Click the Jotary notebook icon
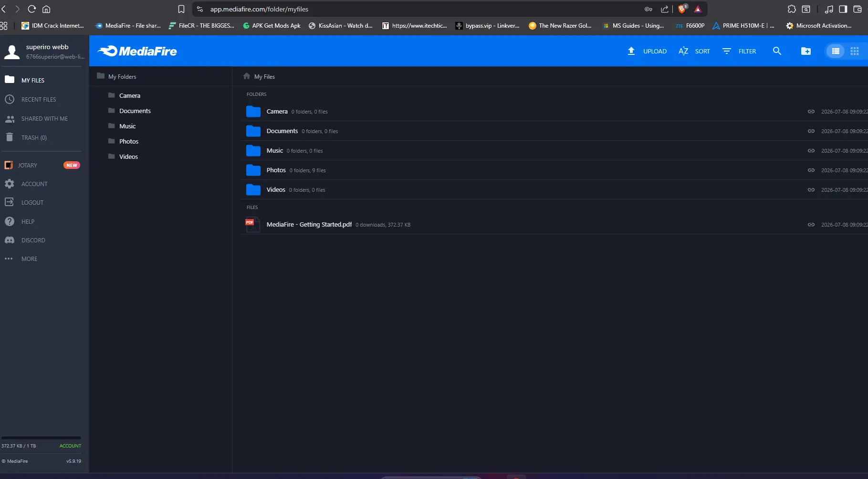Image resolution: width=868 pixels, height=479 pixels. [9, 165]
